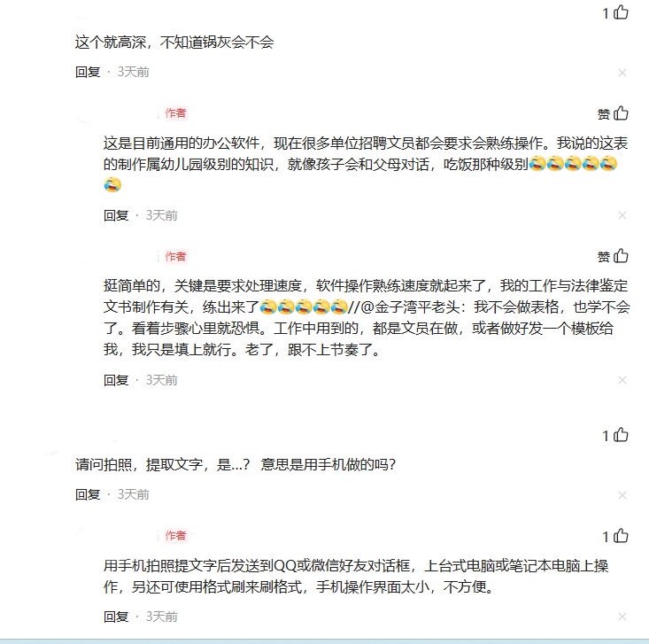Click the 赞 label on 办公软件 reply

pos(604,114)
